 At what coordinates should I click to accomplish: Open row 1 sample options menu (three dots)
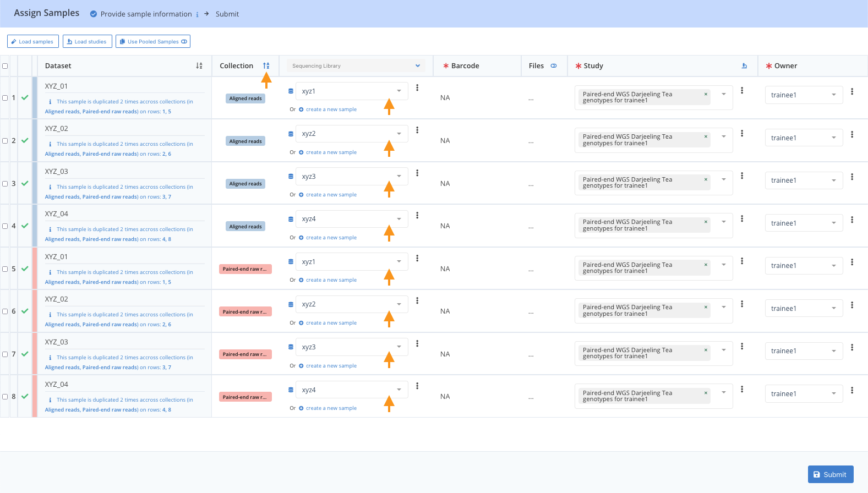pos(417,87)
